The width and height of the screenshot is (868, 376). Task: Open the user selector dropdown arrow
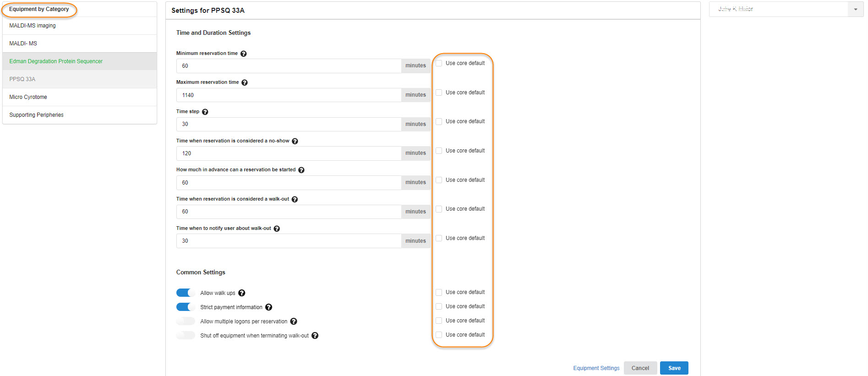coord(855,9)
